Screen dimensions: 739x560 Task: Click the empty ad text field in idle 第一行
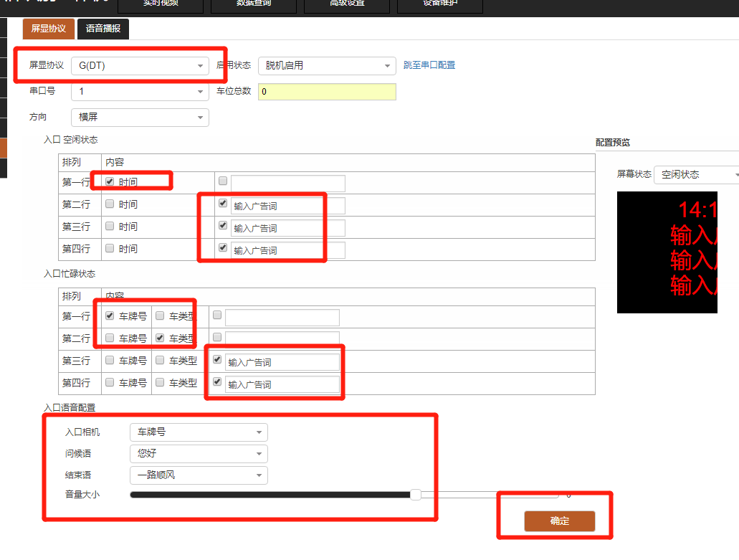click(288, 184)
